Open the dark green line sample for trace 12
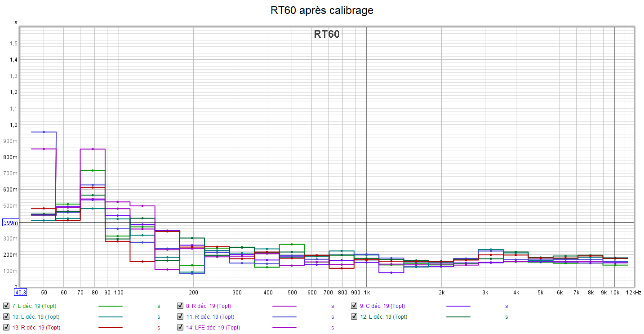The image size is (644, 334). pos(458,317)
